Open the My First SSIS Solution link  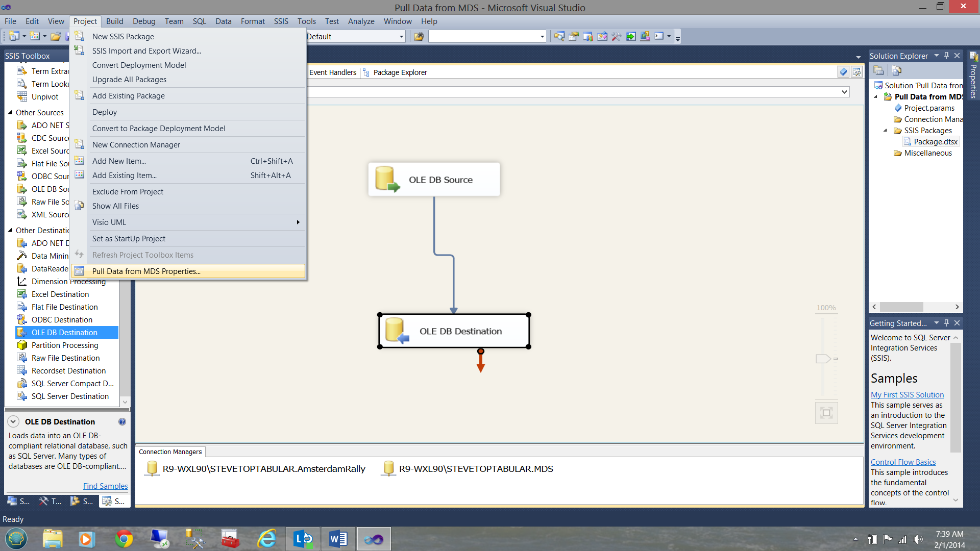coord(907,395)
